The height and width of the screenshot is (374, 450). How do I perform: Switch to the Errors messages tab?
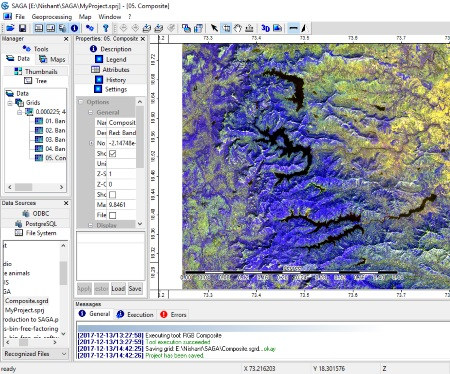point(173,314)
